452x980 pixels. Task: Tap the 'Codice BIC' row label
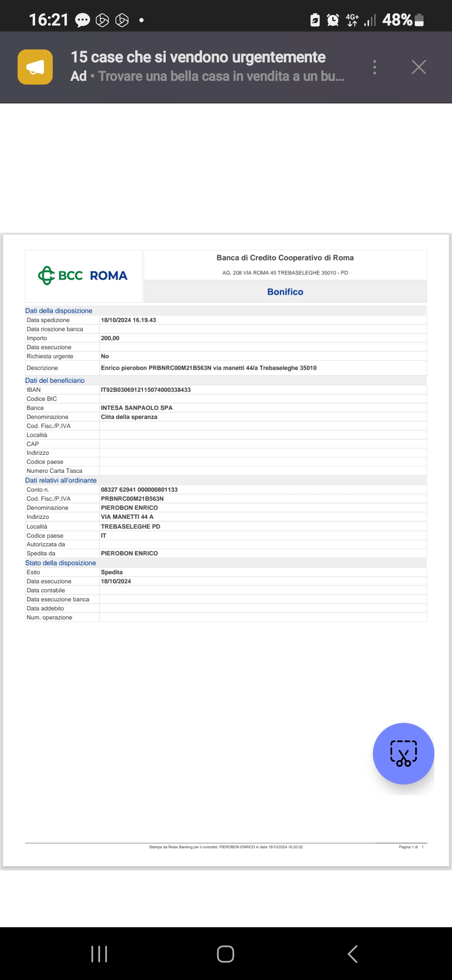(42, 399)
